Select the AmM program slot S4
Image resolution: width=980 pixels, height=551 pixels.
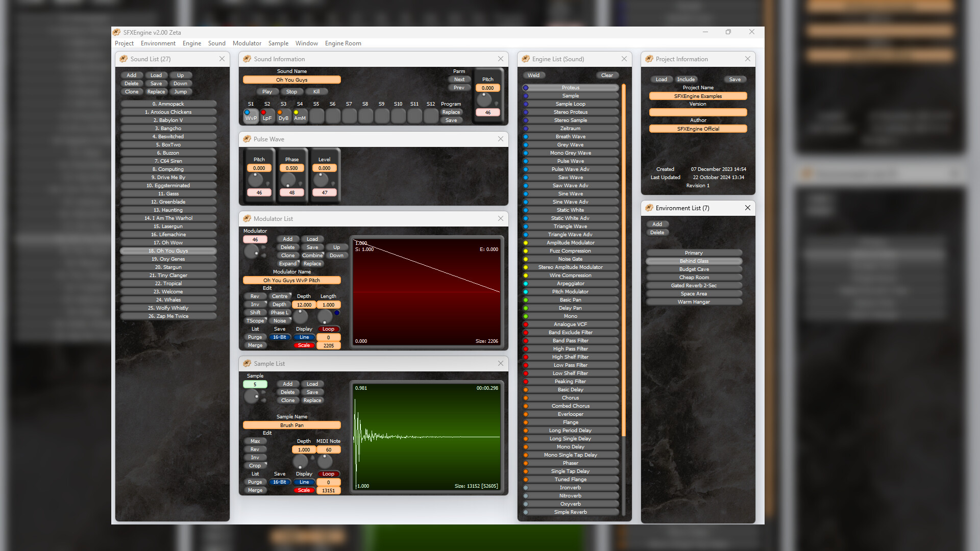point(300,116)
